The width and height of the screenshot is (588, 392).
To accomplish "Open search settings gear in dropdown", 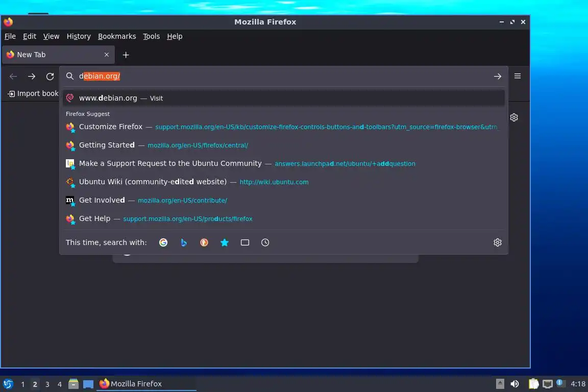I will [498, 242].
